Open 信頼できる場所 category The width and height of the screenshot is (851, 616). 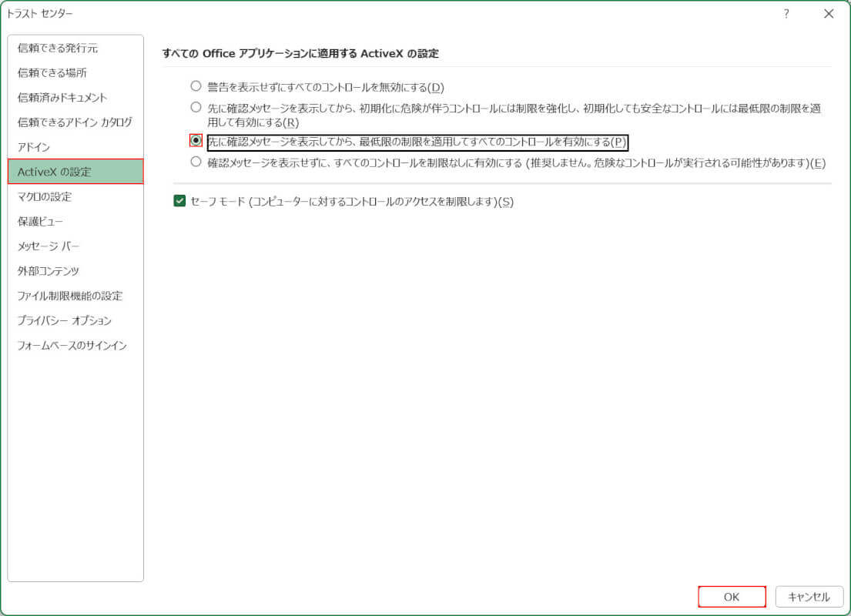coord(52,73)
